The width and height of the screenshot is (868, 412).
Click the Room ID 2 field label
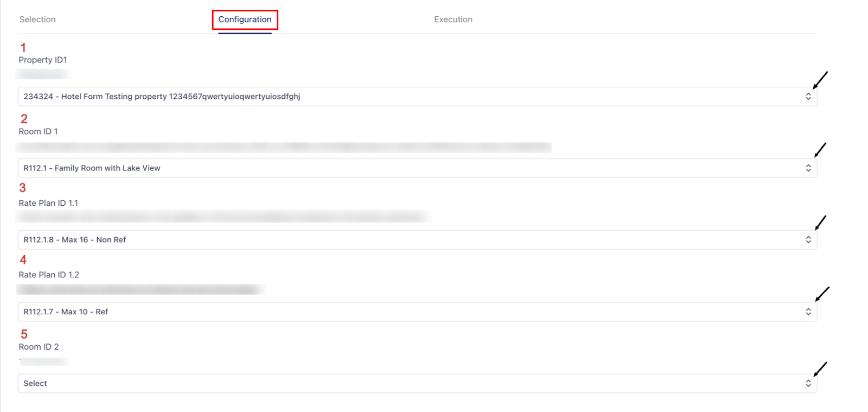(39, 347)
